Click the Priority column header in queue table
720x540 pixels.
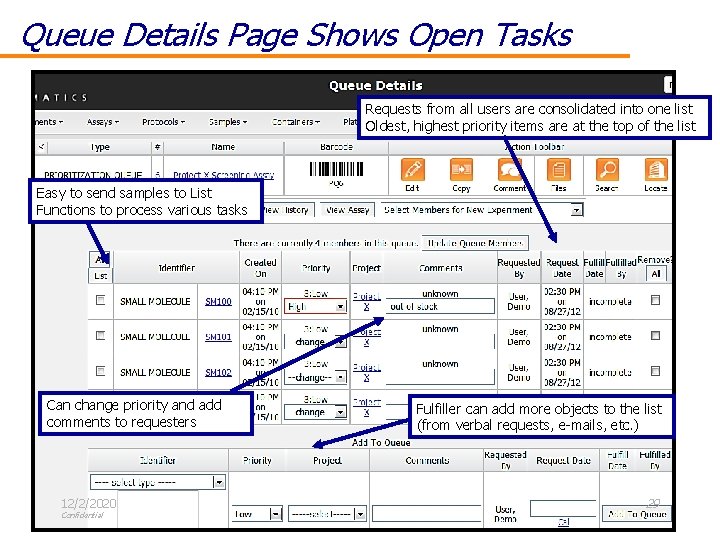[316, 268]
